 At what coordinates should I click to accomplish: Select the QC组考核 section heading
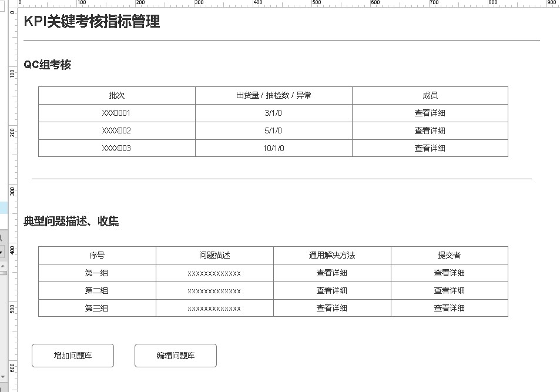(x=47, y=65)
